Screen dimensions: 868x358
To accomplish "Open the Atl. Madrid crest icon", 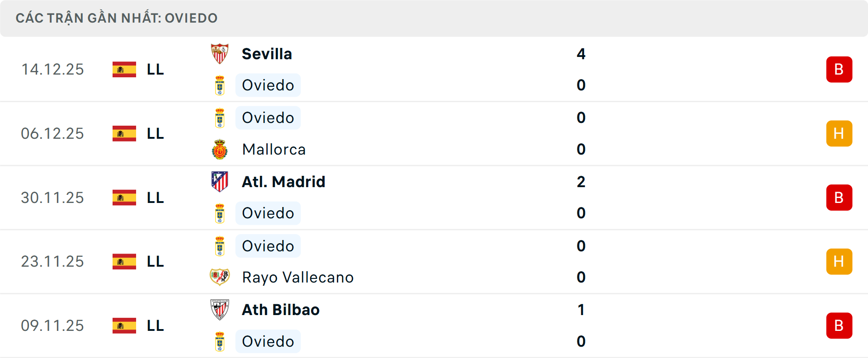I will coord(220,181).
